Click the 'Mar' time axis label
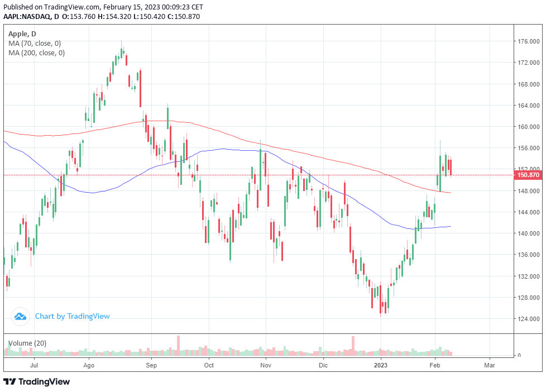546x392 pixels. point(490,365)
